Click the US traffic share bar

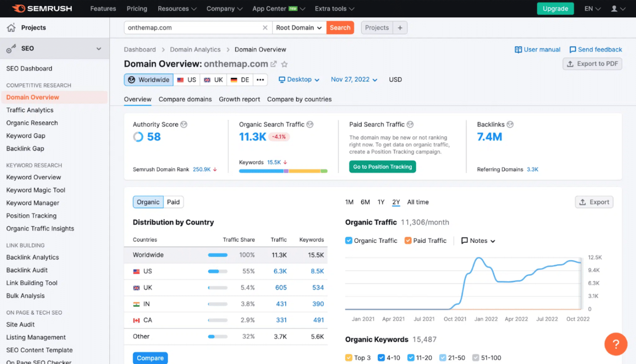[x=218, y=271]
